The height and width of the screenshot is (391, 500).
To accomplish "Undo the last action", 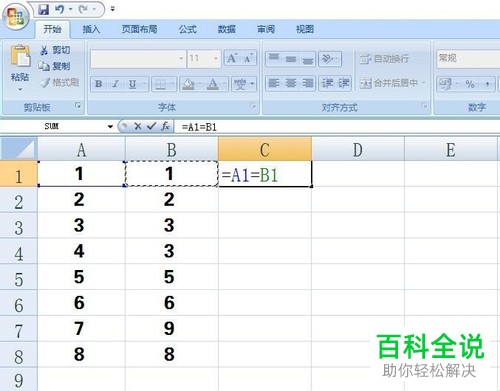I will [60, 9].
